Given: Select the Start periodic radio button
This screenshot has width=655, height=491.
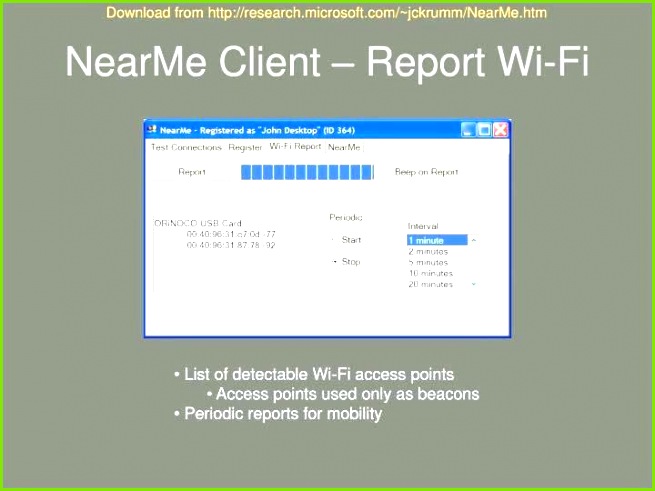Looking at the screenshot, I should click(334, 240).
